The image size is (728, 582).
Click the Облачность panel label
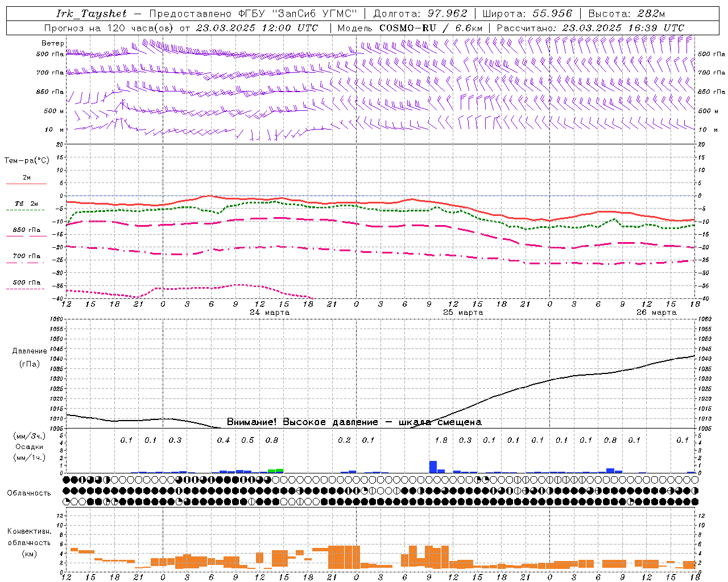click(29, 493)
